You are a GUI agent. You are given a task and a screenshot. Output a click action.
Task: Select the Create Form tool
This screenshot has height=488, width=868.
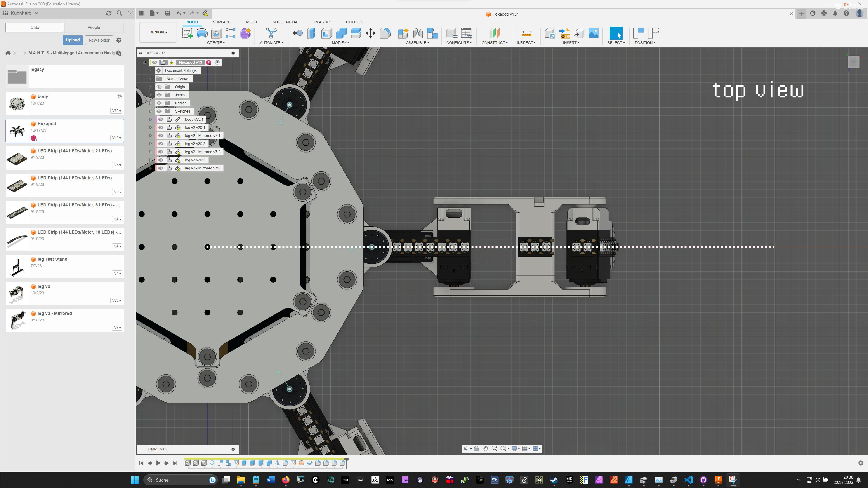[x=246, y=33]
